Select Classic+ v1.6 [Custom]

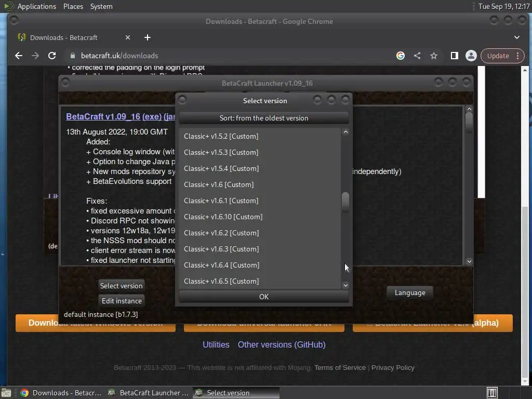260,184
